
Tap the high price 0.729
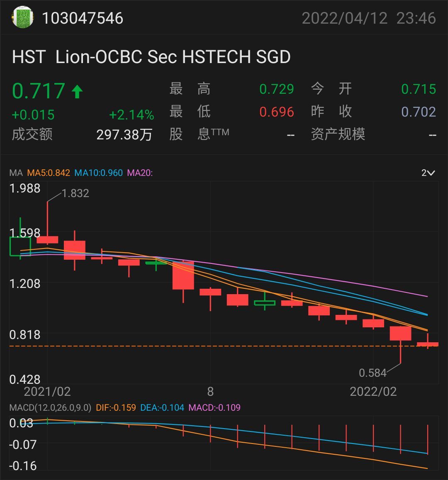pos(277,89)
